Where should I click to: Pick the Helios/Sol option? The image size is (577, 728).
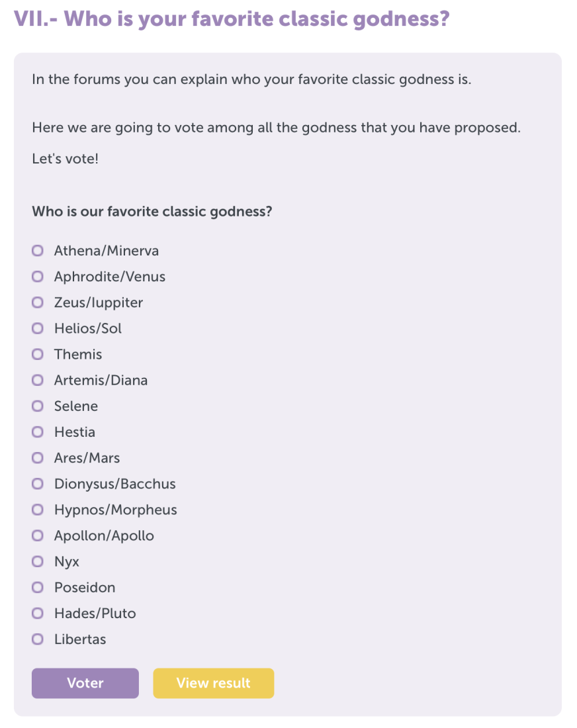pyautogui.click(x=38, y=329)
